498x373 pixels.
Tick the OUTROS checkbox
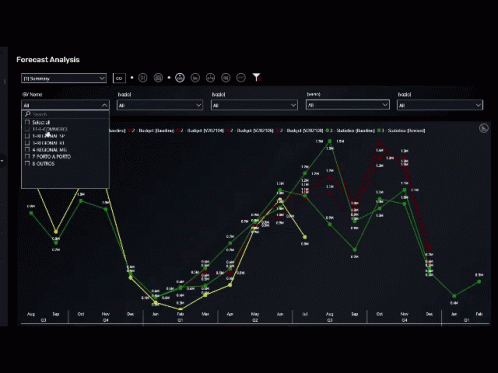pyautogui.click(x=28, y=163)
